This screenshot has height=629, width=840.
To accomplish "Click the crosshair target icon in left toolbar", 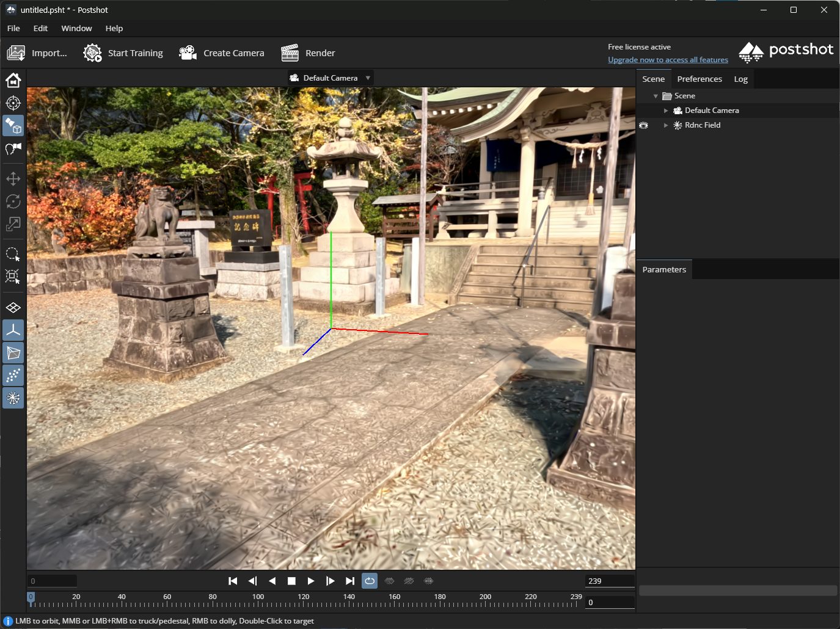I will (x=13, y=103).
